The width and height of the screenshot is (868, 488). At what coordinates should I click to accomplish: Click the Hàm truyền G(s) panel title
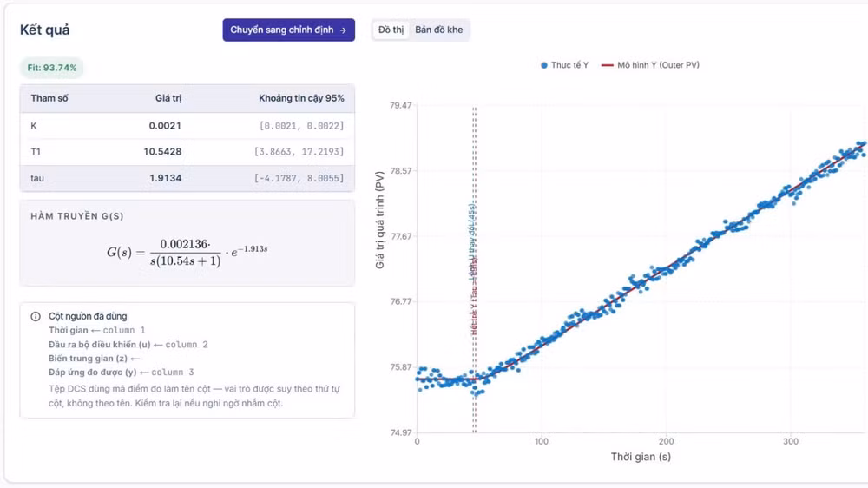[77, 216]
